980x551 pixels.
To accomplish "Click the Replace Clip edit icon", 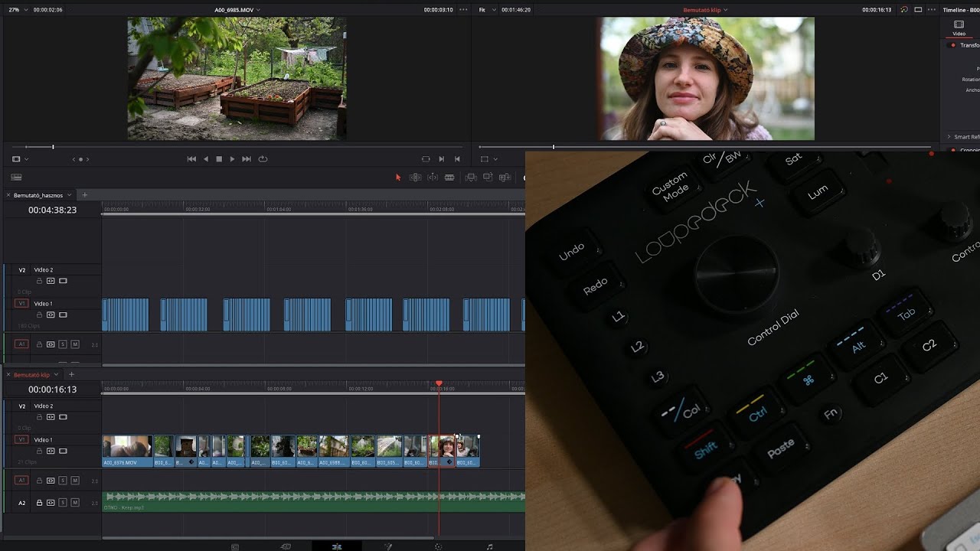I will 505,178.
